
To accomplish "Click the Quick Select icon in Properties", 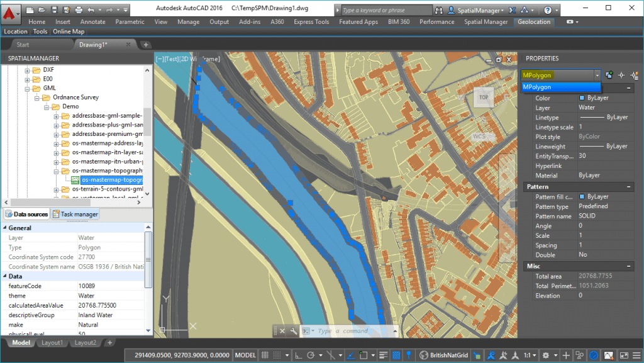I will pos(633,75).
